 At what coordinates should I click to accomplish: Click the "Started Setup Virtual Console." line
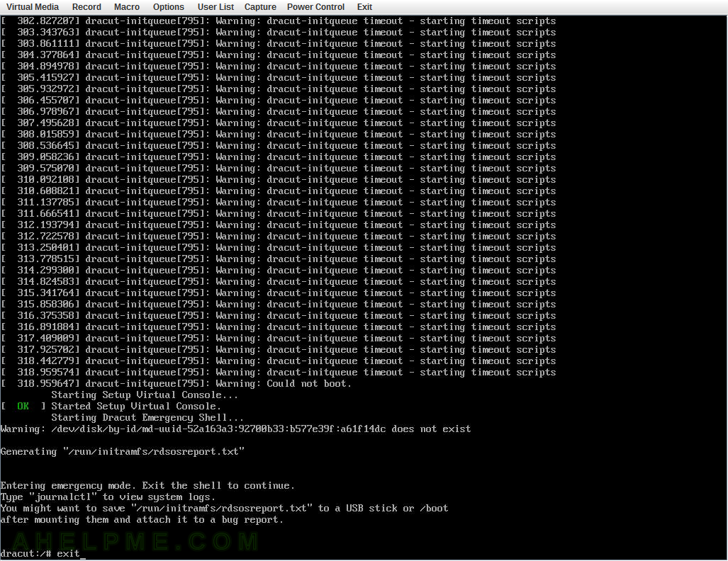click(136, 406)
